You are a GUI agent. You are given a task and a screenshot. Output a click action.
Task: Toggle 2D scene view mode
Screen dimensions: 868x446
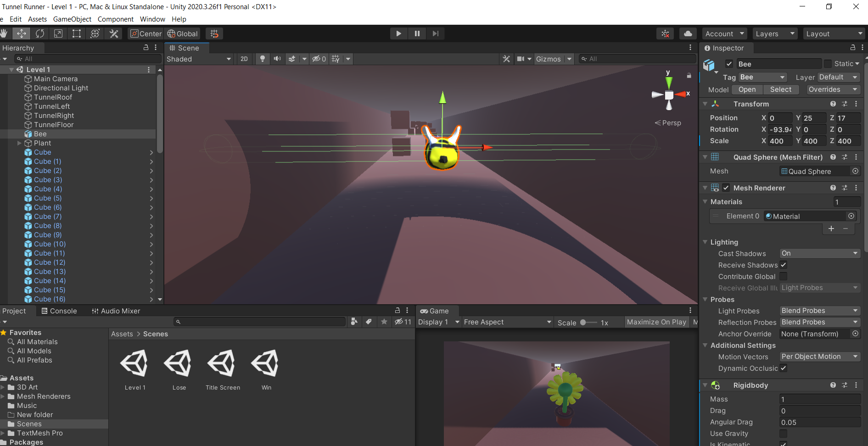coord(244,59)
